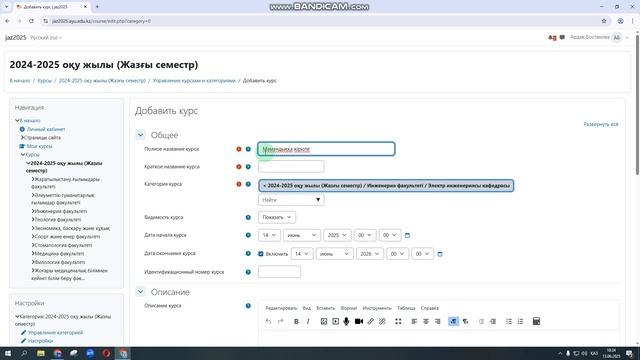Click the remove link icon
Screen dimensions: 640x360
pos(382,322)
